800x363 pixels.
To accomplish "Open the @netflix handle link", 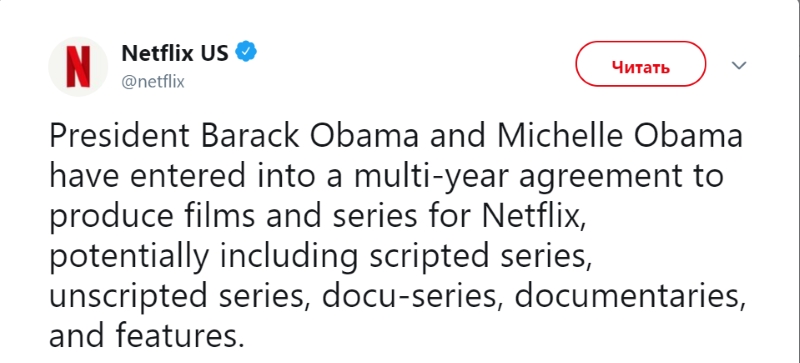I will pyautogui.click(x=153, y=82).
